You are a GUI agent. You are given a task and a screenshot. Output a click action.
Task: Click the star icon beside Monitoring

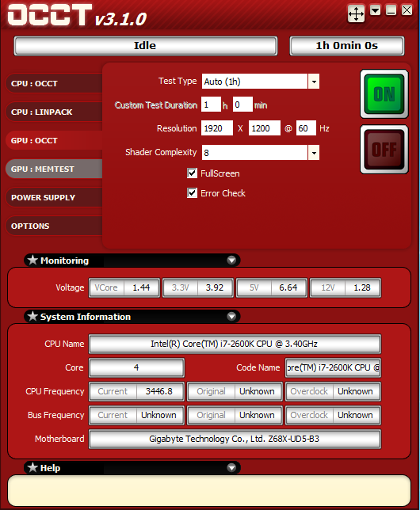point(32,260)
